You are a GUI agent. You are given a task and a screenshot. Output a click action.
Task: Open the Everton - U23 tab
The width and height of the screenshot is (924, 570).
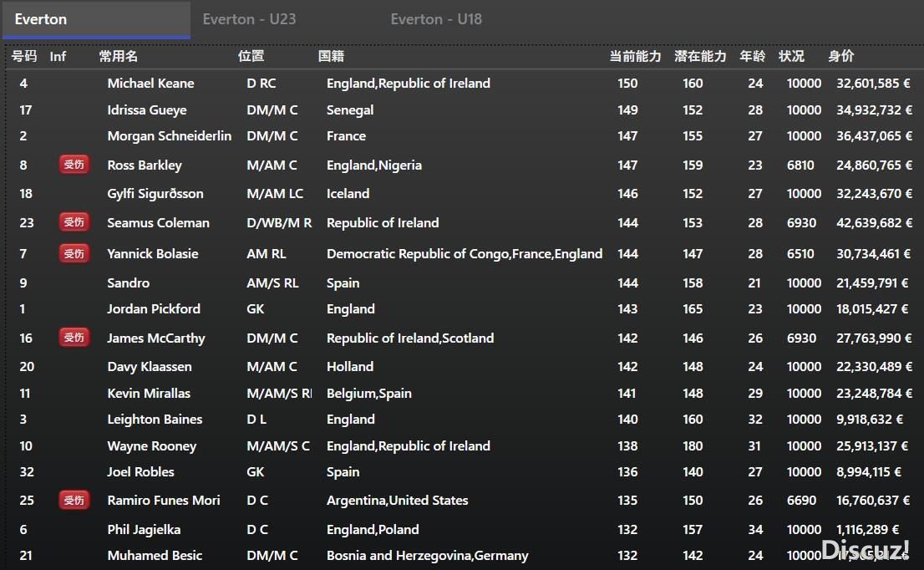[x=249, y=19]
